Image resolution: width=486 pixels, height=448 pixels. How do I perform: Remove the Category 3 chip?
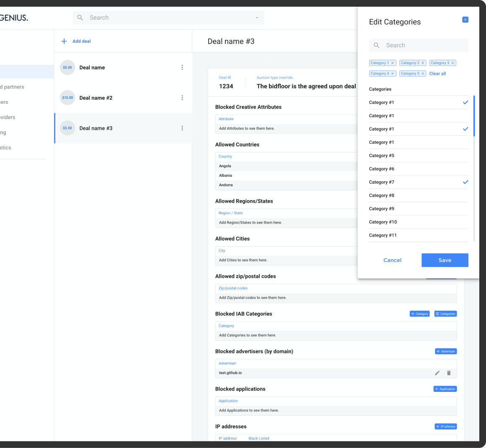click(x=452, y=63)
